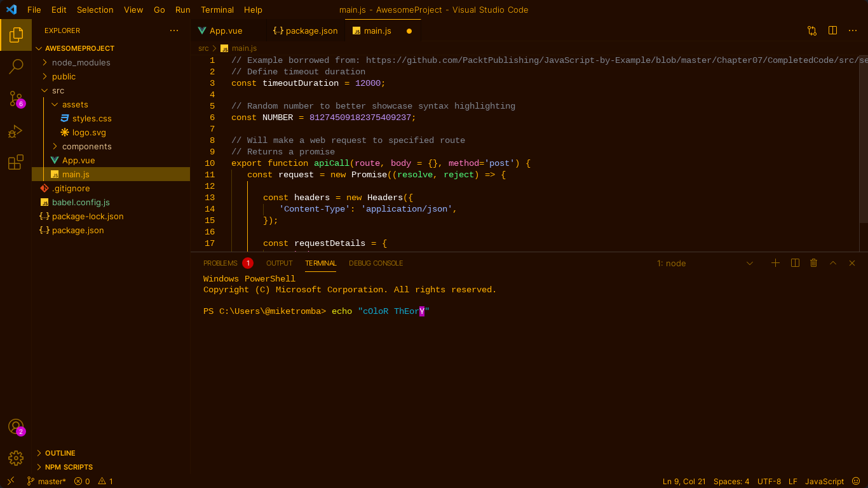Image resolution: width=868 pixels, height=488 pixels.
Task: Click the Explorer more actions ellipsis
Action: [174, 30]
